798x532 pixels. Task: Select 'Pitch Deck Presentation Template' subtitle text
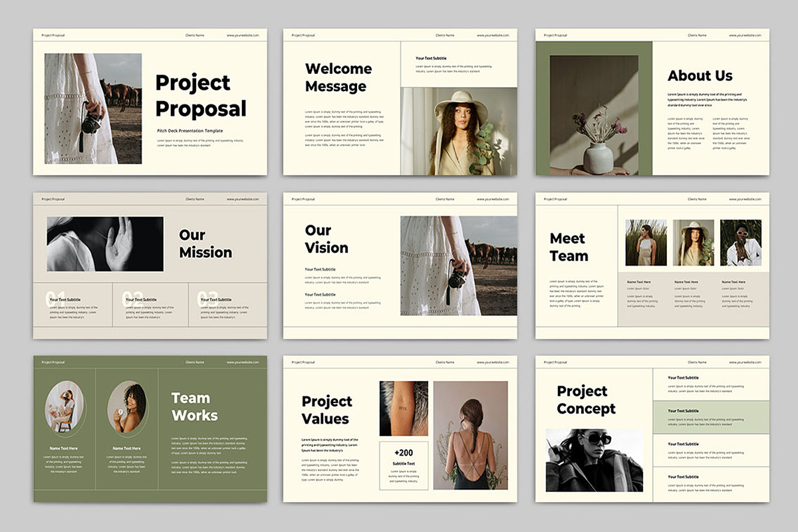pyautogui.click(x=190, y=131)
